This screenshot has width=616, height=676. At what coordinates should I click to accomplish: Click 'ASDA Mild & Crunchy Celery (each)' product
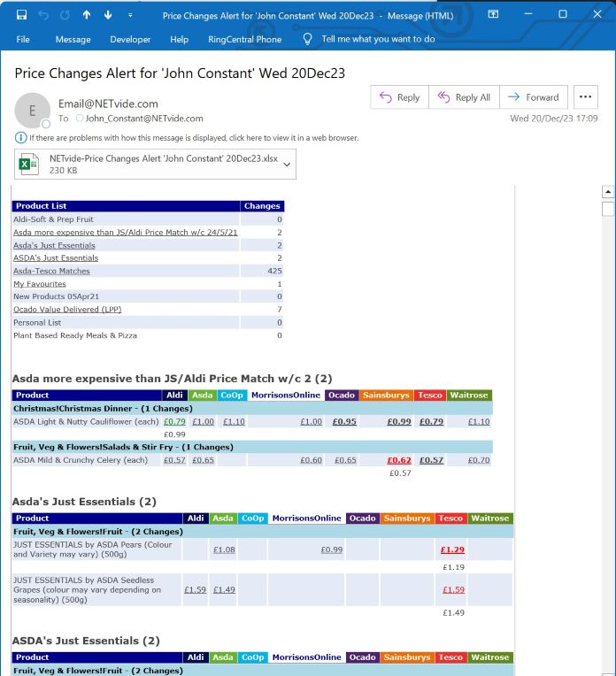tap(81, 460)
